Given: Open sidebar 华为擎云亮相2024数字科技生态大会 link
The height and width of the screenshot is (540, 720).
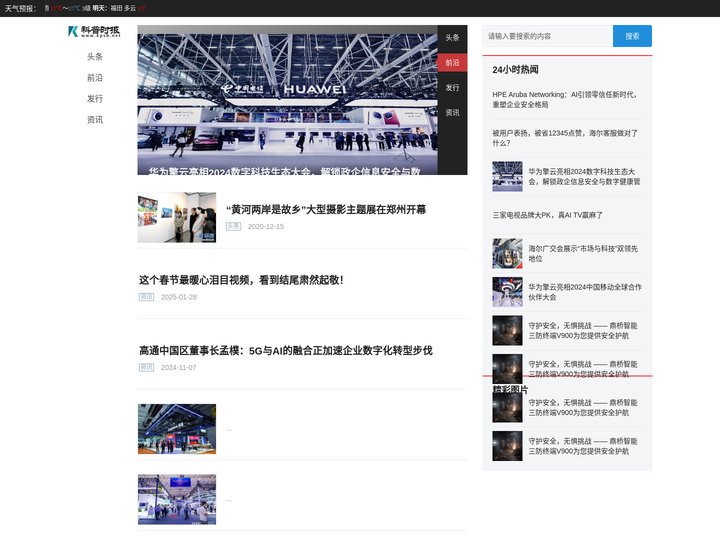Looking at the screenshot, I should 584,176.
